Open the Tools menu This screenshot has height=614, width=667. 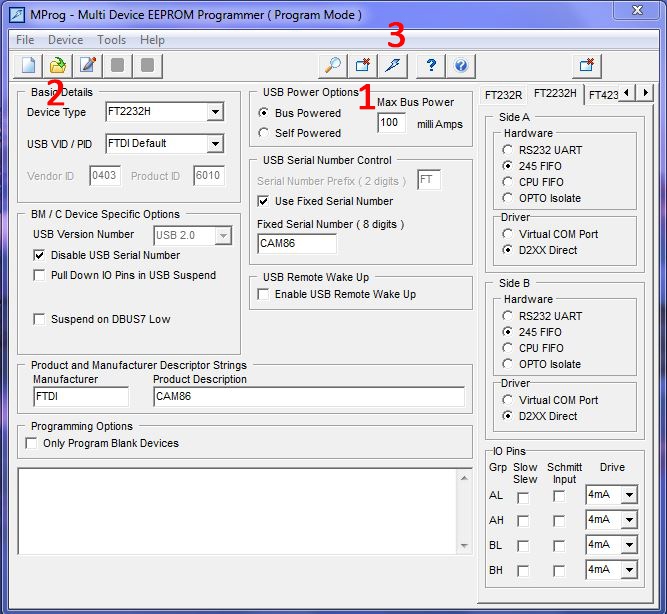coord(111,40)
